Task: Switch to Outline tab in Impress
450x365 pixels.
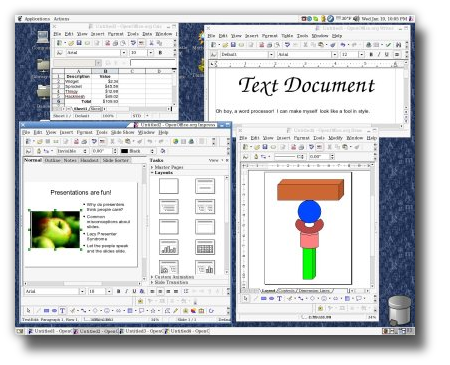Action: click(x=53, y=160)
